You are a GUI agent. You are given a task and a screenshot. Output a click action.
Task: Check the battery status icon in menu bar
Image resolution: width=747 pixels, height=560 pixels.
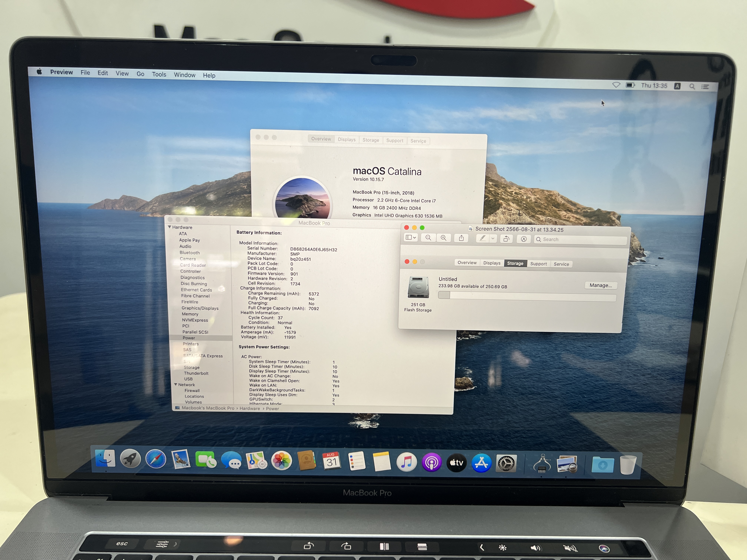click(630, 85)
